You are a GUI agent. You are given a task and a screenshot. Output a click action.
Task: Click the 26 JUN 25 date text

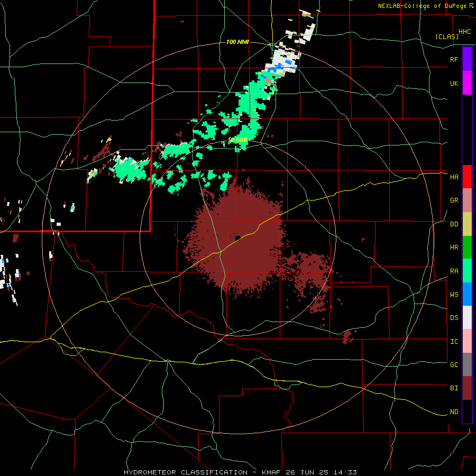(x=307, y=472)
